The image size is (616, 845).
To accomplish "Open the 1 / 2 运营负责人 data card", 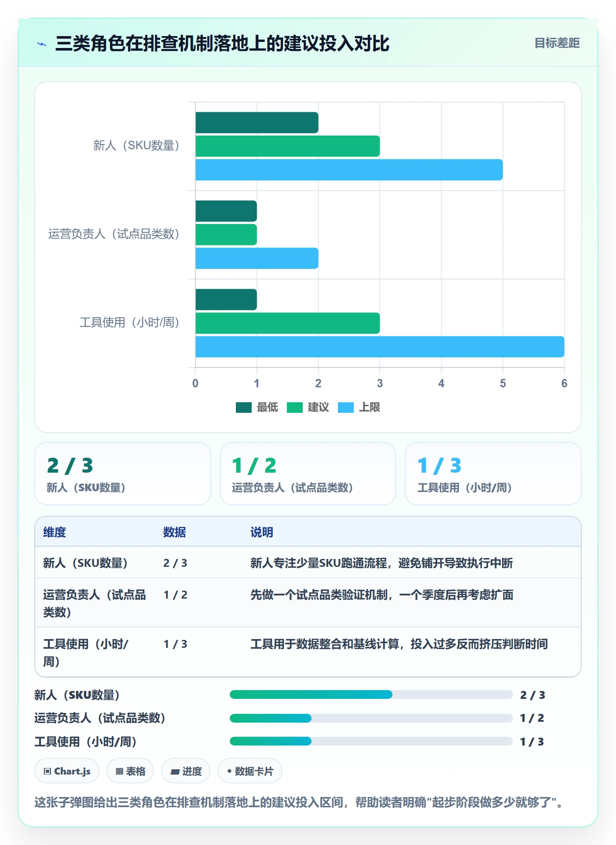I will 308,474.
